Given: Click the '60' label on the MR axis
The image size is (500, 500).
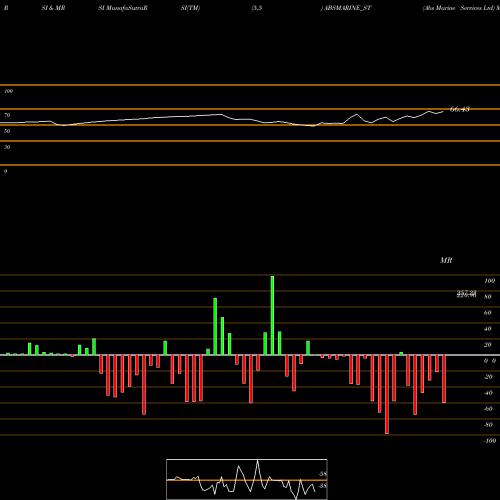Looking at the screenshot, I should click(488, 313).
